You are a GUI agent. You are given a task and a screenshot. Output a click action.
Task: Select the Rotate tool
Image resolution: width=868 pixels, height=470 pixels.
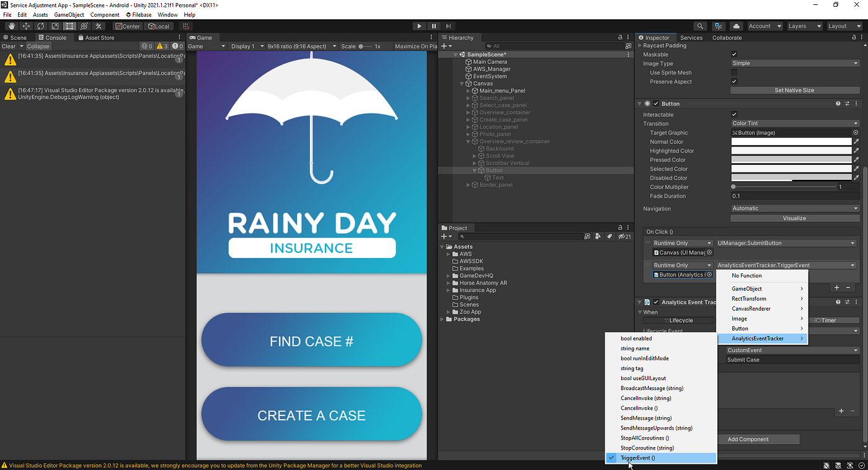pyautogui.click(x=41, y=26)
